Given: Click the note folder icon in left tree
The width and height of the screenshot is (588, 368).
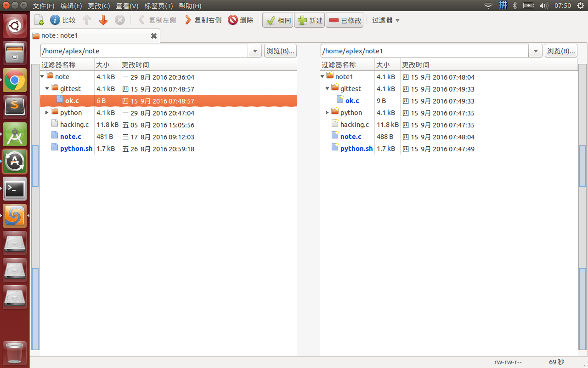Looking at the screenshot, I should pyautogui.click(x=50, y=76).
